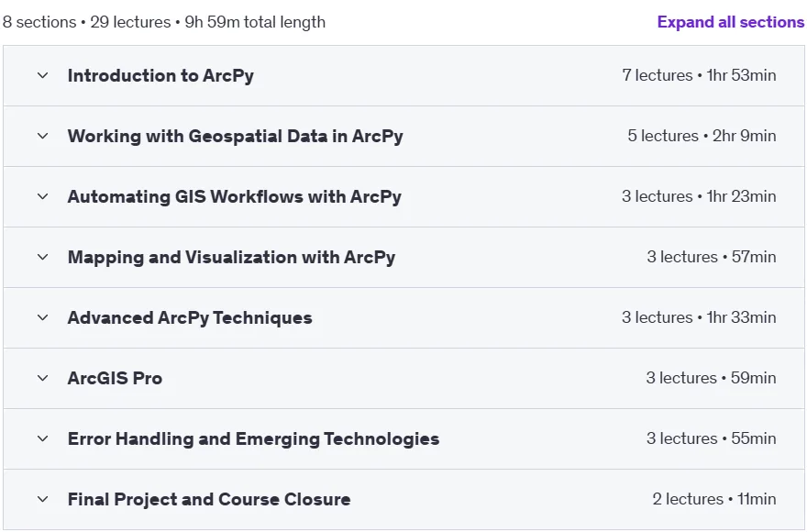Open the 'Final Project and Course Closure' title
This screenshot has height=532, width=807.
[x=209, y=499]
